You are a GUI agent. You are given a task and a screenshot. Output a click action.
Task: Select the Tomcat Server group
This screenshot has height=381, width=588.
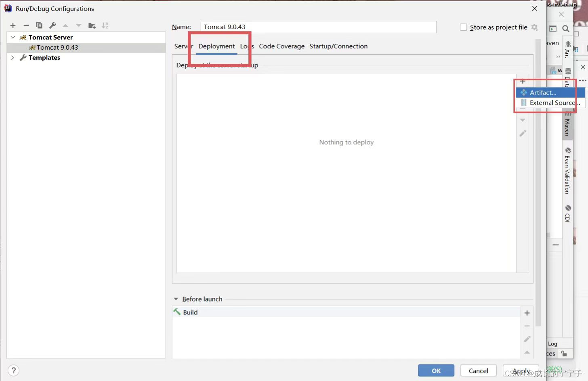coord(50,37)
